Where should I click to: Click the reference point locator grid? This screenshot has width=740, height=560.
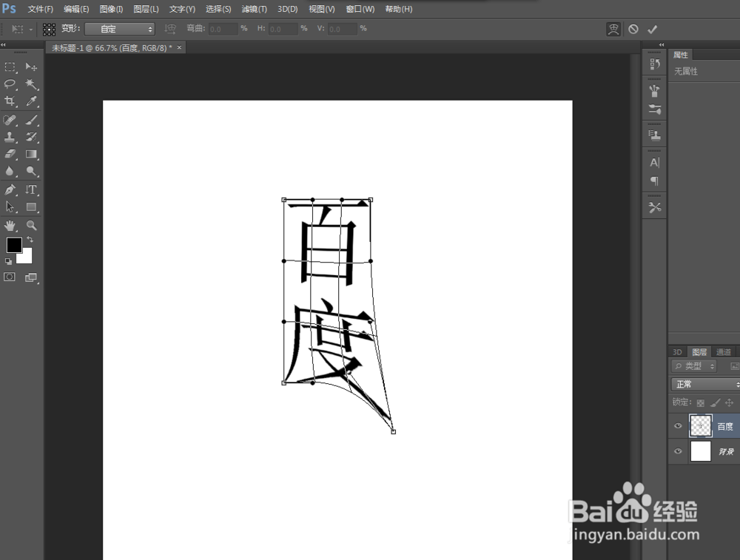49,30
